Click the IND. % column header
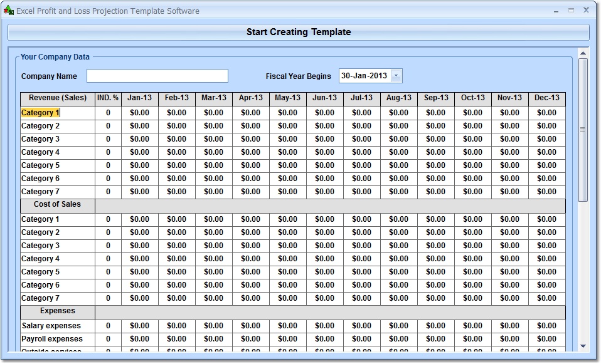Image resolution: width=601 pixels, height=364 pixels. (x=108, y=99)
